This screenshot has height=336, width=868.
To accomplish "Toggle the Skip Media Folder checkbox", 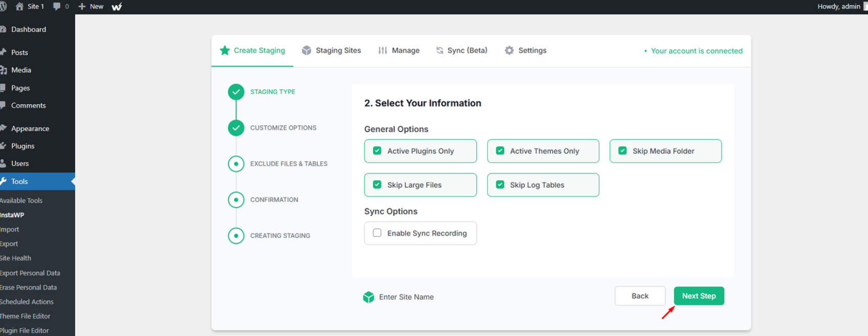I will tap(622, 151).
